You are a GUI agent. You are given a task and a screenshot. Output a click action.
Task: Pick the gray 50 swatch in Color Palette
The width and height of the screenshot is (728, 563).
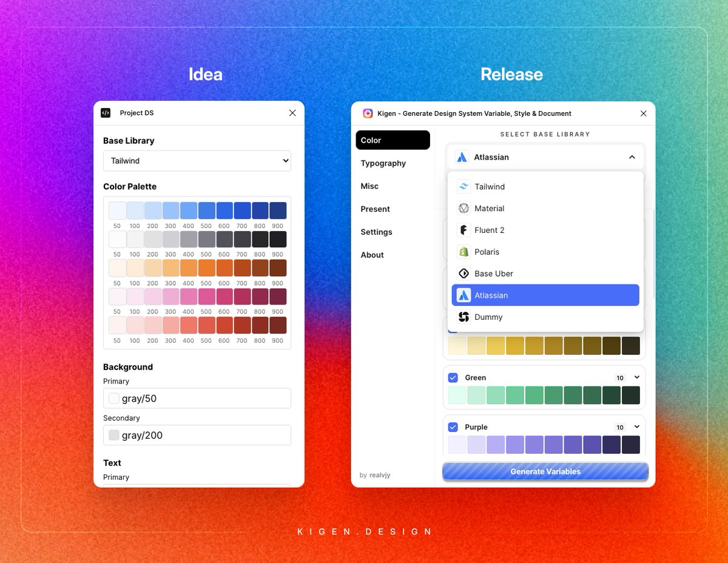117,239
